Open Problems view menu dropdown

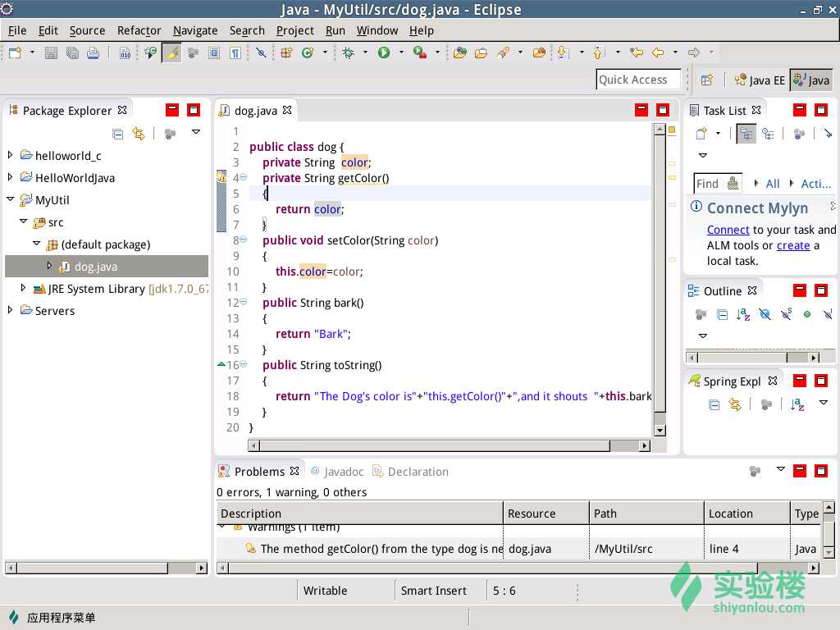pyautogui.click(x=781, y=470)
